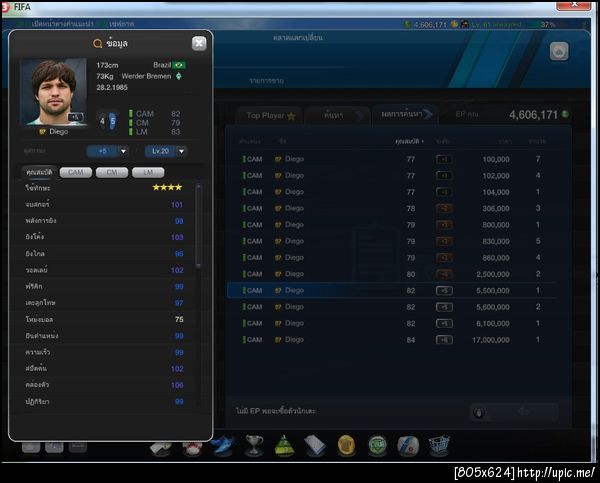This screenshot has height=483, width=600.
Task: Sort by the attribute column header
Action: (409, 141)
